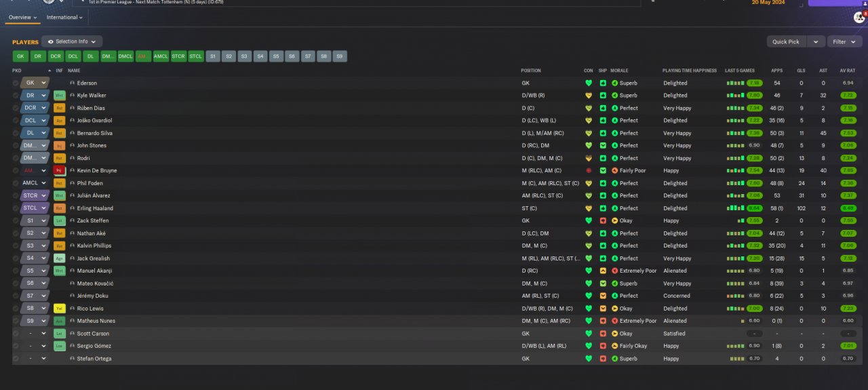Screen dimensions: 868x390
Task: Click the person icon beside Phil Foden
Action: click(72, 183)
